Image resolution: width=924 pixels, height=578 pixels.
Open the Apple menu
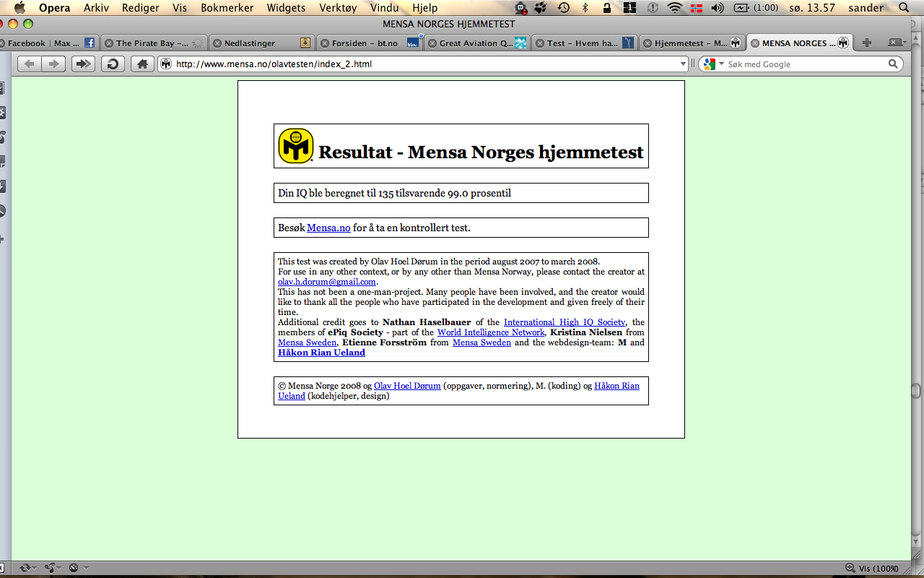coord(19,8)
